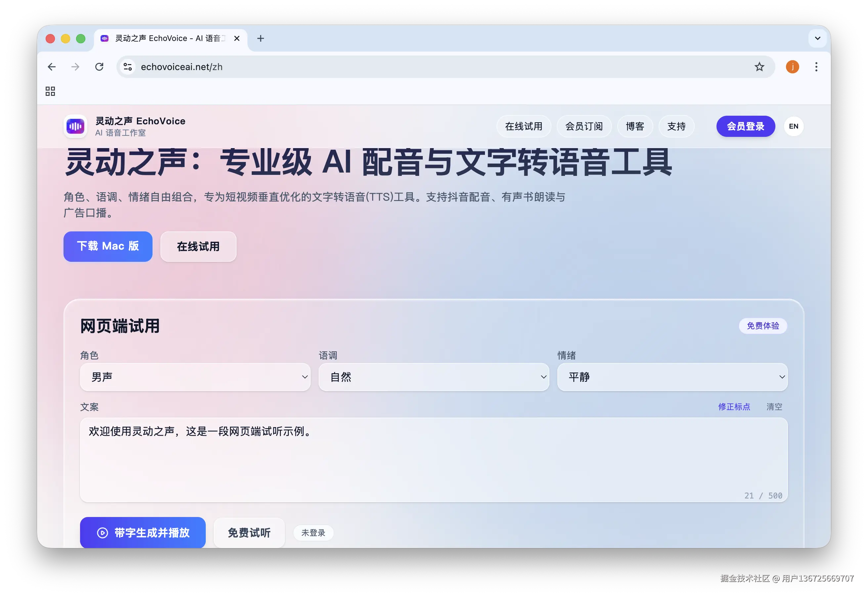Click the 下载 Mac 版 button
Image resolution: width=868 pixels, height=597 pixels.
pyautogui.click(x=108, y=246)
